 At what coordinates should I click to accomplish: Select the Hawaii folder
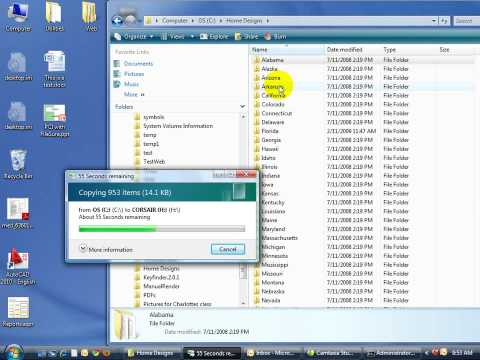[x=270, y=149]
